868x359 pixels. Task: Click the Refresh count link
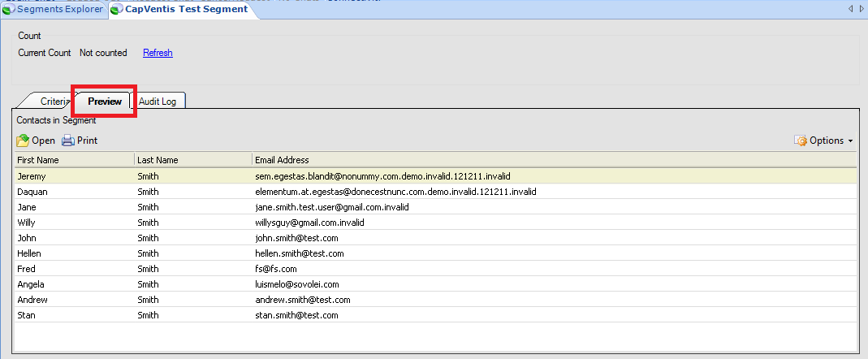click(158, 53)
